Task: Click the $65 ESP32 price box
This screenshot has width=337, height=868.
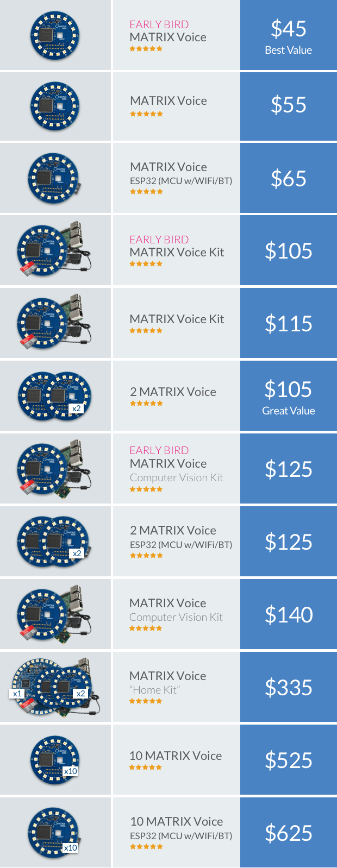Action: [289, 178]
